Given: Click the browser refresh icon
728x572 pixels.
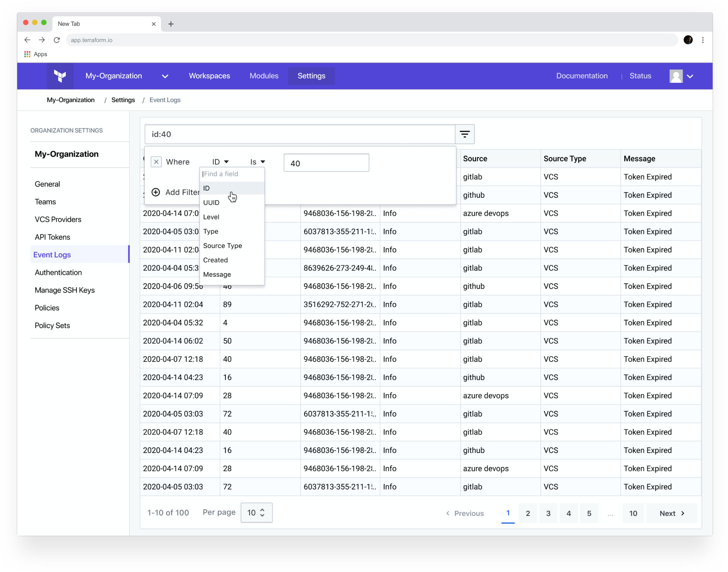Looking at the screenshot, I should [x=56, y=40].
